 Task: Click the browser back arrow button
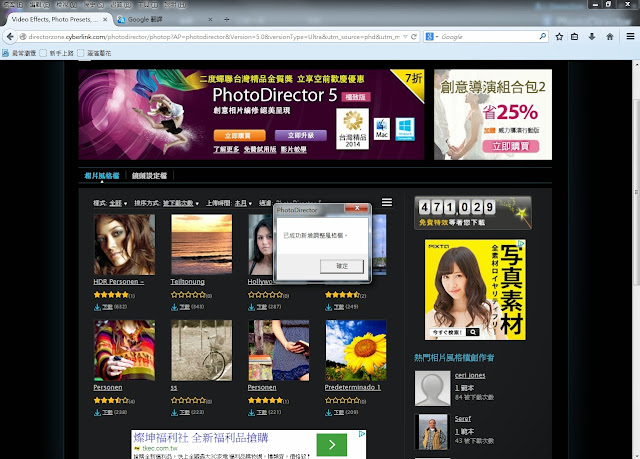point(10,37)
